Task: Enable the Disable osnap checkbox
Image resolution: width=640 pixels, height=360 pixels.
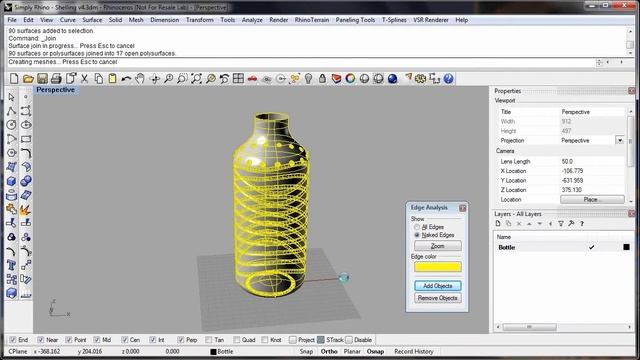Action: click(x=349, y=340)
